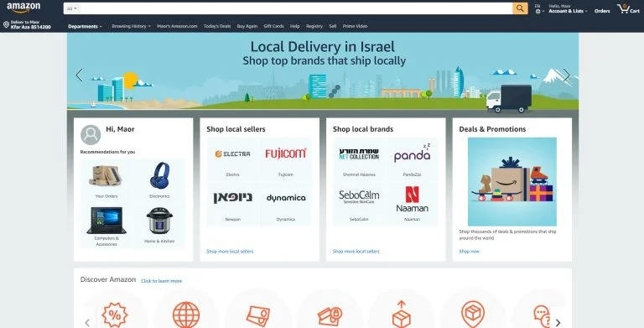Screen dimensions: 644x328
Task: Click the location pin package icon
Action: [x=473, y=314]
